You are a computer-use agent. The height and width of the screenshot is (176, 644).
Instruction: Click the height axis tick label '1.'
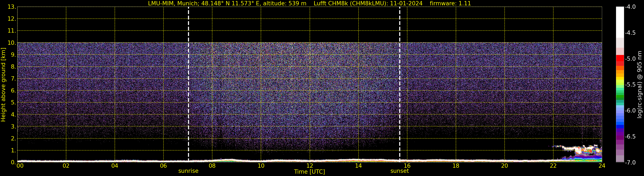[x=13, y=150]
